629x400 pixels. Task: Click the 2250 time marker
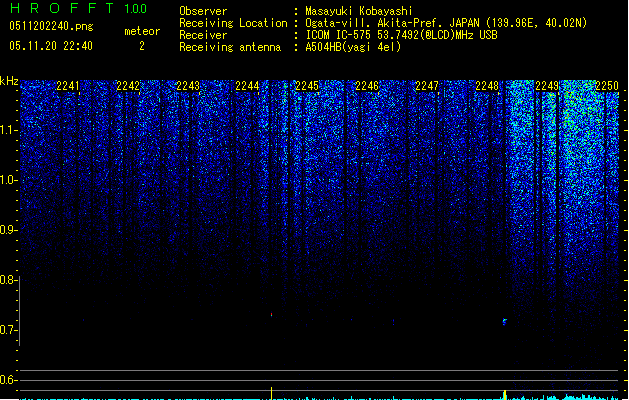pyautogui.click(x=607, y=85)
